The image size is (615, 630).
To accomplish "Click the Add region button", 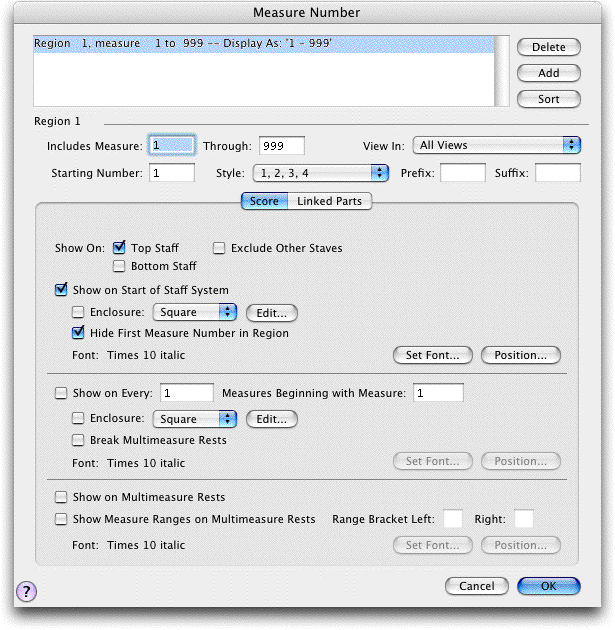I will pyautogui.click(x=549, y=73).
